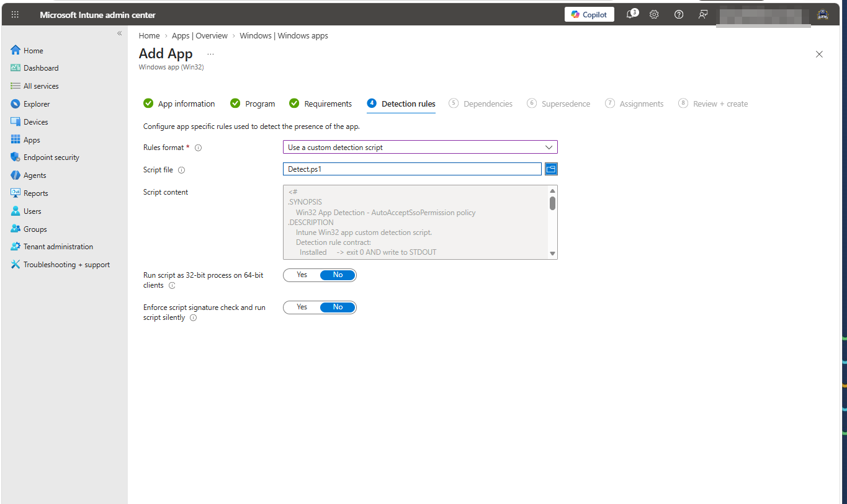
Task: Open Copilot from the top bar
Action: (589, 15)
